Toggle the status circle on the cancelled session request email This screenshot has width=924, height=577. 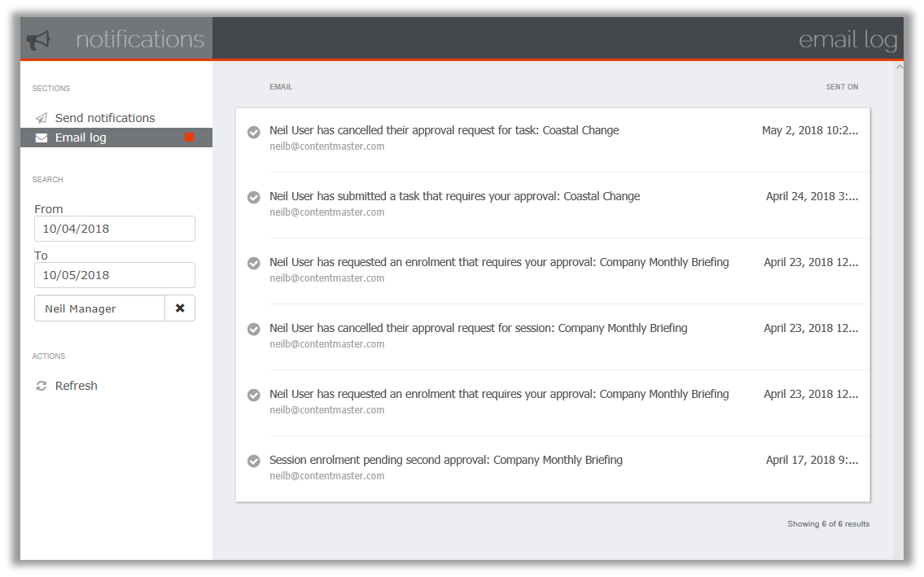(253, 329)
